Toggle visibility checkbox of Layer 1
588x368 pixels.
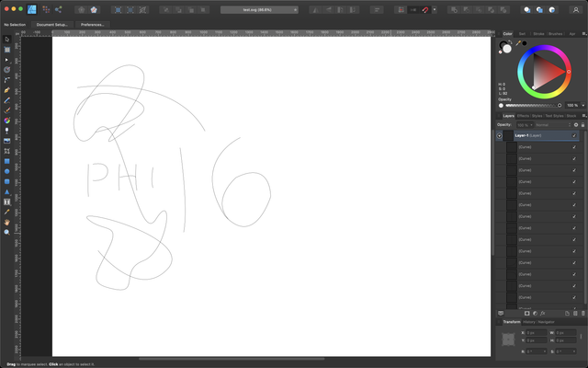coord(575,135)
